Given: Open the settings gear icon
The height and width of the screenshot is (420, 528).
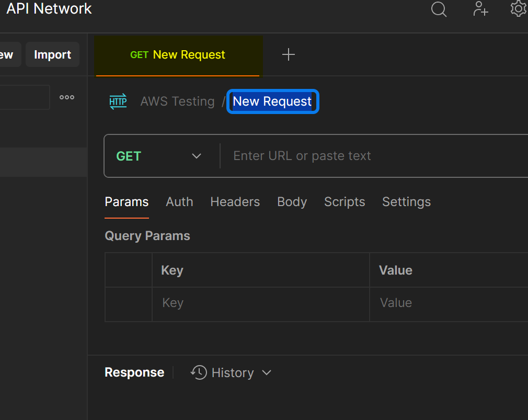Looking at the screenshot, I should (518, 9).
